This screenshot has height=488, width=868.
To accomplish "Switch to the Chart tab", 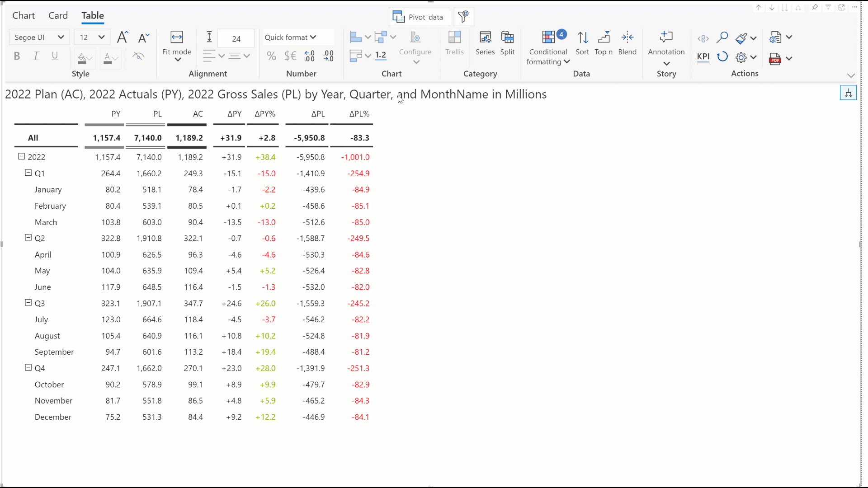I will [24, 16].
